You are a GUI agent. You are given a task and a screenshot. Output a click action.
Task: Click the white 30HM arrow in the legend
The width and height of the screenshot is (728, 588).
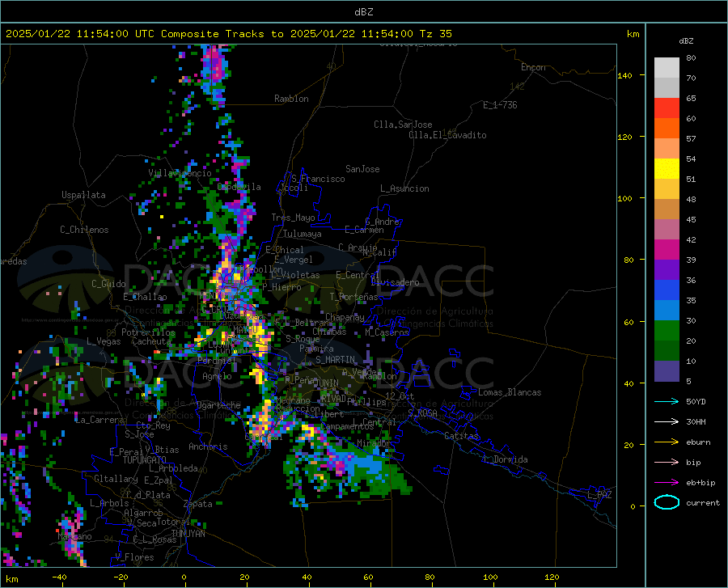[x=667, y=422]
